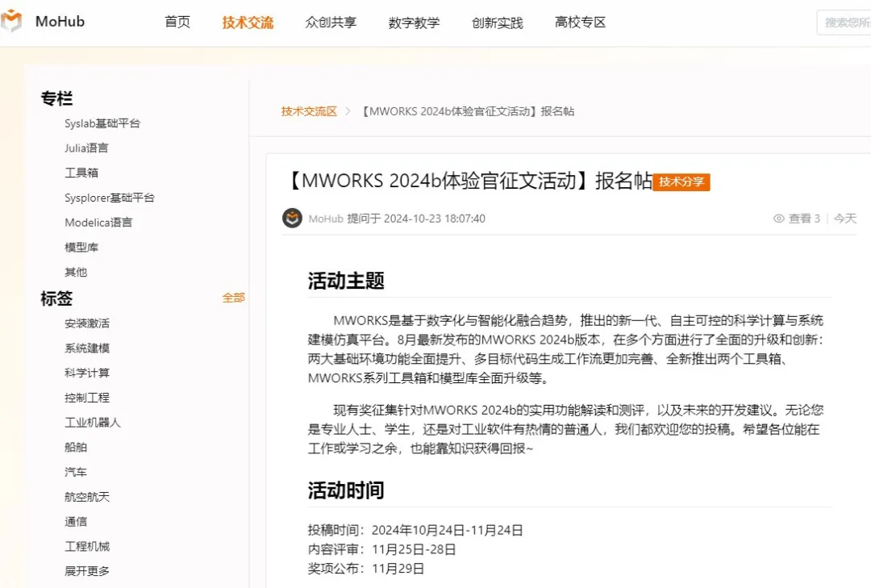Open the 技术交流区 breadcrumb link
Screen dimensions: 871x588
[309, 113]
